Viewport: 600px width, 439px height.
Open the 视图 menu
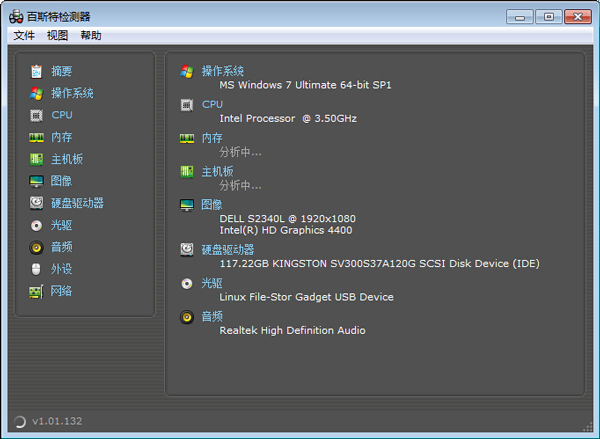click(57, 36)
